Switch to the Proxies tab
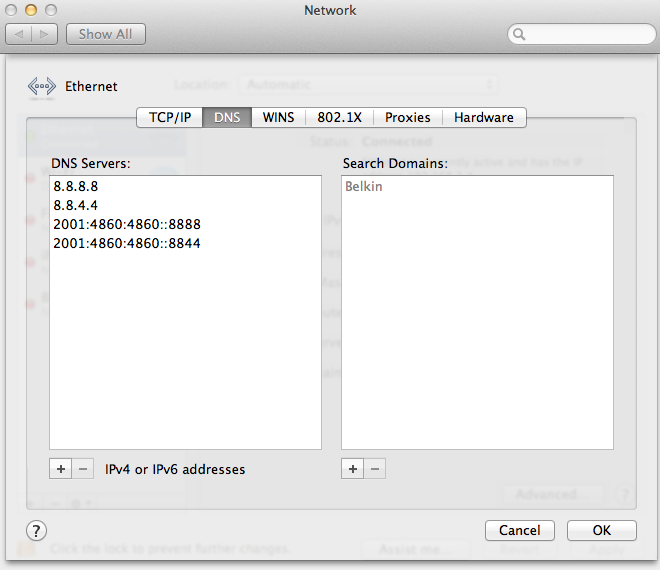Viewport: 660px width, 570px height. point(407,117)
